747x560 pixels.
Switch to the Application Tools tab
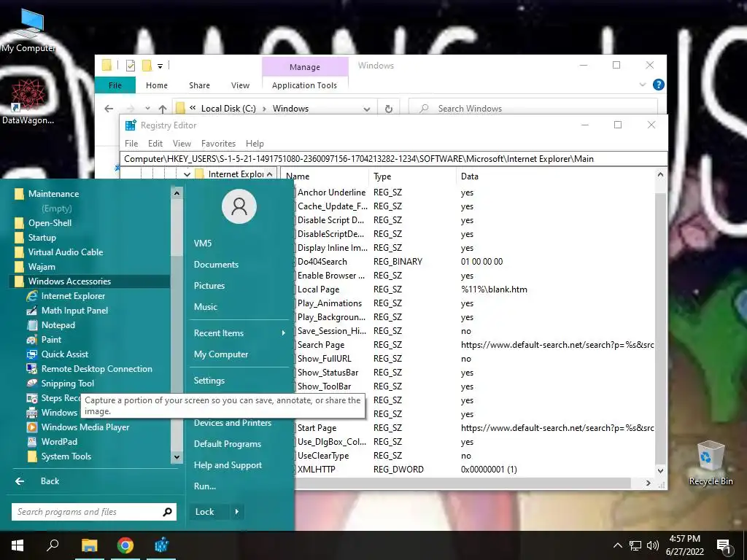point(304,85)
